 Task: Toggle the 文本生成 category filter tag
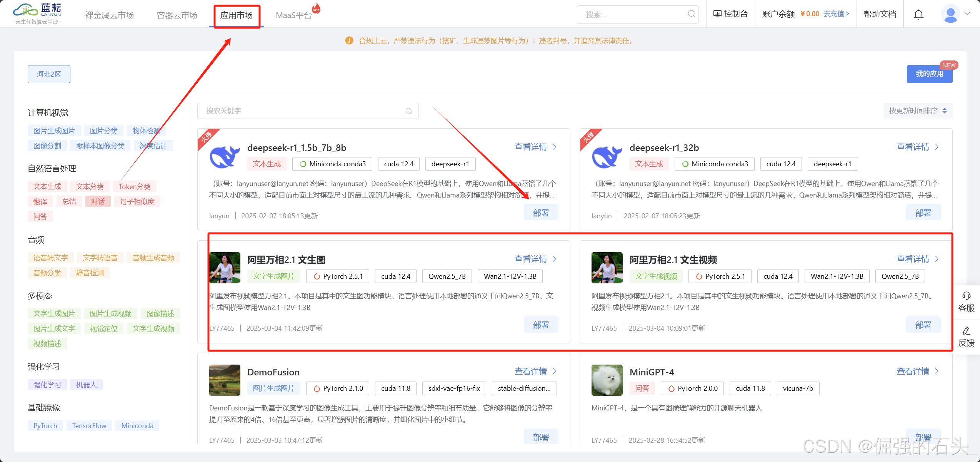click(47, 186)
